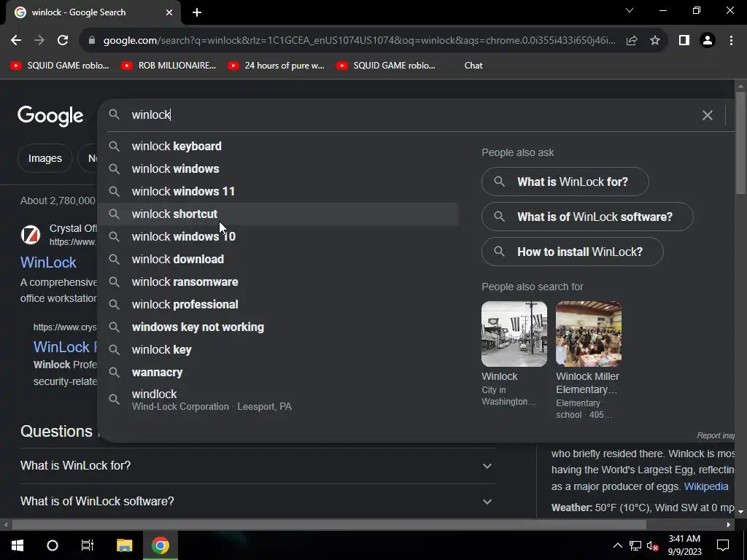
Task: Open the Wikipedia link
Action: 706,486
